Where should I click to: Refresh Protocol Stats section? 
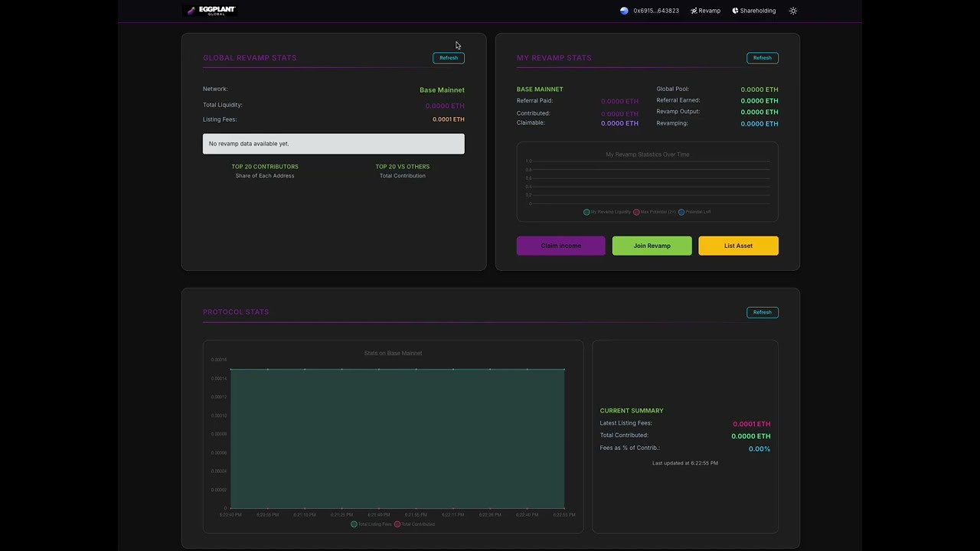(x=763, y=312)
